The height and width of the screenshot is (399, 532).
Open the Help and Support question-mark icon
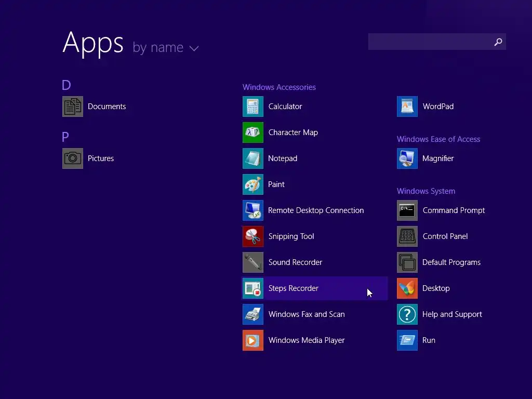(407, 314)
